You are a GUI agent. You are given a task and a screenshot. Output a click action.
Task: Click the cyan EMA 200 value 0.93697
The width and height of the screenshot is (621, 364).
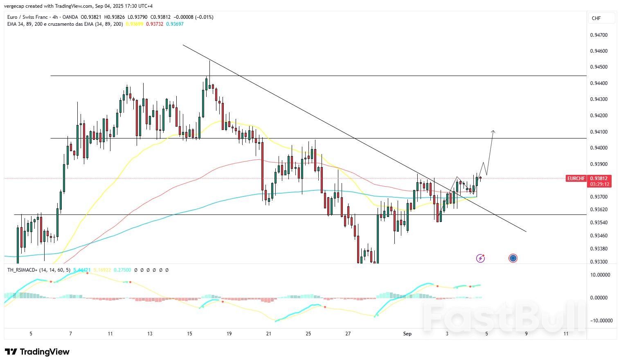click(175, 24)
